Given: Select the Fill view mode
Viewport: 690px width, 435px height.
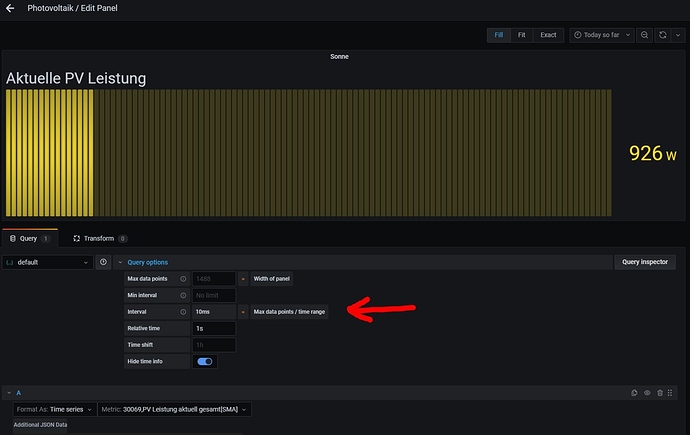Looking at the screenshot, I should pyautogui.click(x=498, y=35).
